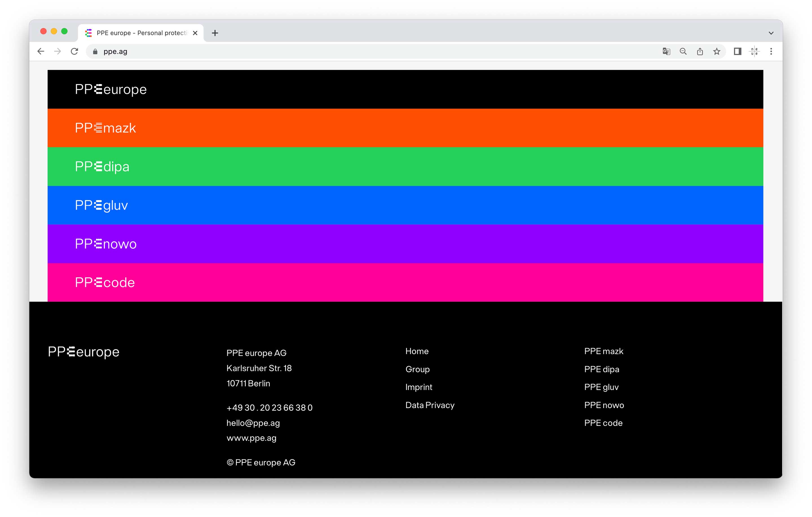Click the zoom magnifier icon in address bar
The image size is (812, 517).
(683, 51)
